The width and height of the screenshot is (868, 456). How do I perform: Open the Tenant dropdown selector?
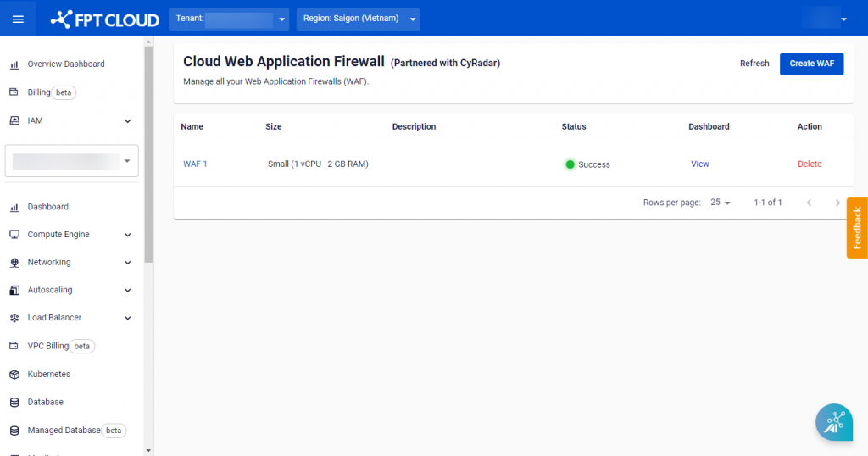point(229,19)
